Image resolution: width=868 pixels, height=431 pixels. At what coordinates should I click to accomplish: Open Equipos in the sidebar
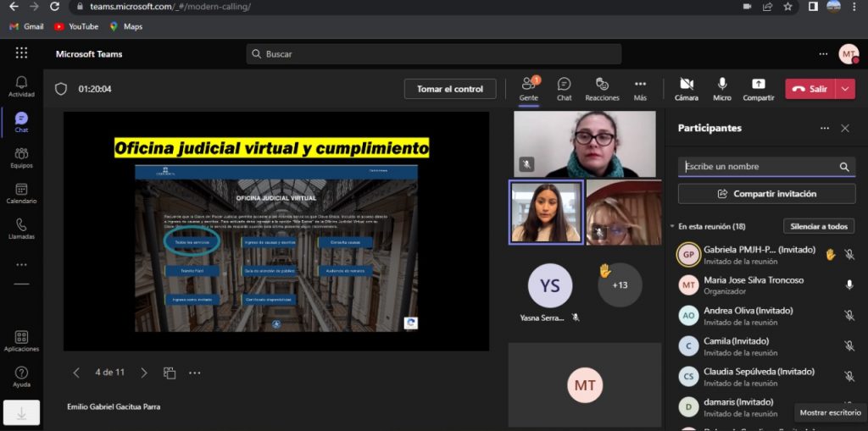tap(21, 157)
